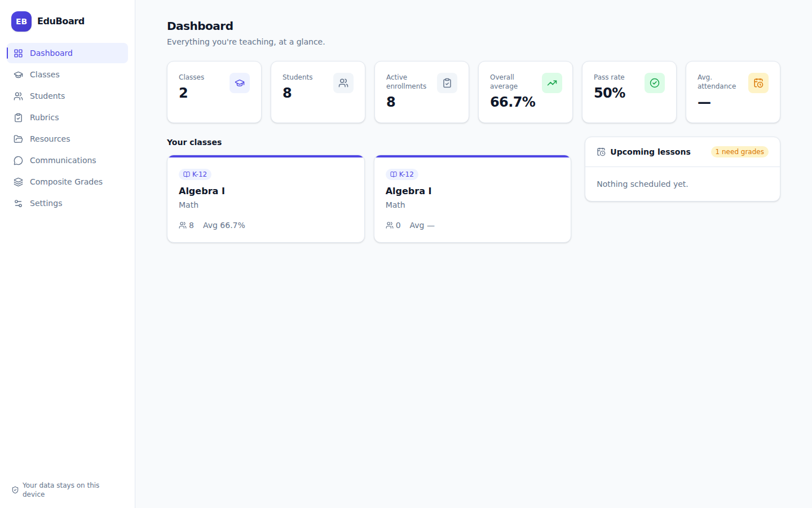Open Algebra I class with Avg 66.7%
This screenshot has height=508, width=812.
pyautogui.click(x=266, y=199)
